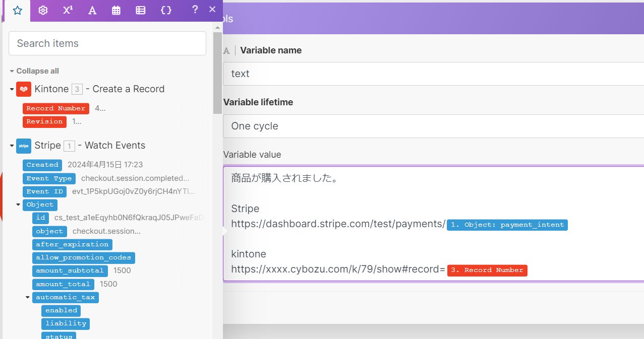
Task: Collapse the Stripe Watch Events section
Action: coord(12,146)
